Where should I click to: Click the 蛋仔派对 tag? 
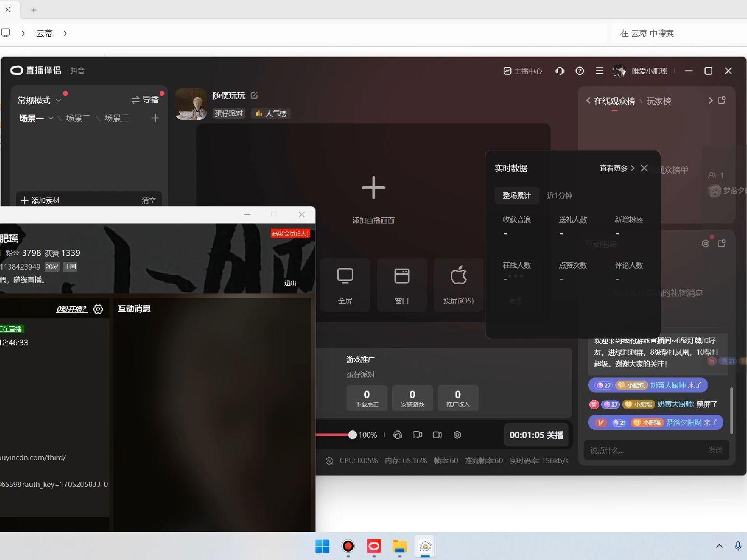click(x=229, y=113)
